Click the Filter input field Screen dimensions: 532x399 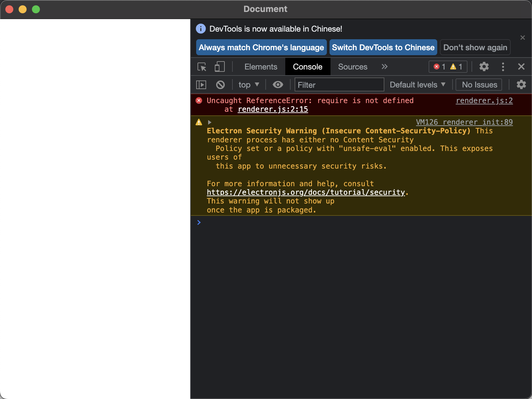click(339, 85)
